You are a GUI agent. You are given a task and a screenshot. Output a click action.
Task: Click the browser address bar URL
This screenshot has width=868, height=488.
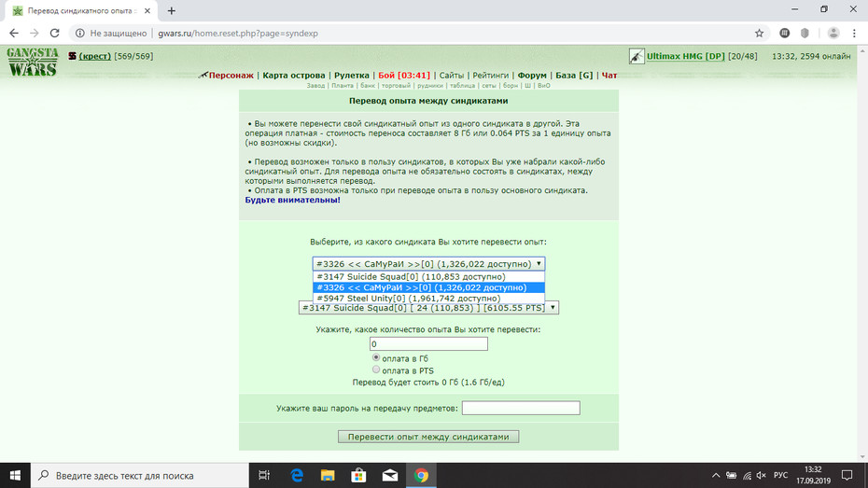click(238, 34)
